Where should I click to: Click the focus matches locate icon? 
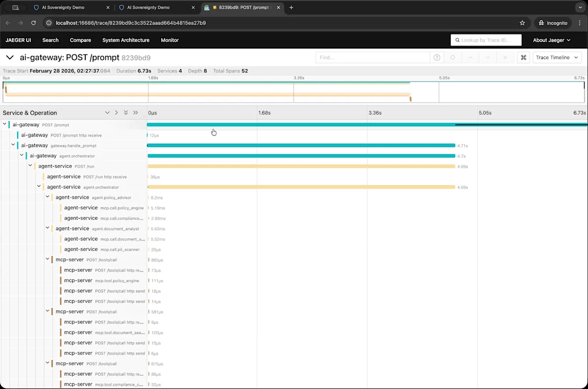pyautogui.click(x=452, y=57)
